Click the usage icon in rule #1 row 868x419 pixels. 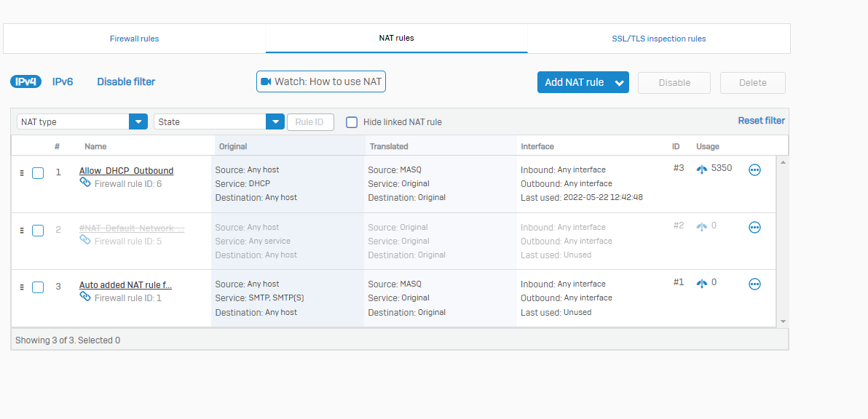tap(702, 283)
